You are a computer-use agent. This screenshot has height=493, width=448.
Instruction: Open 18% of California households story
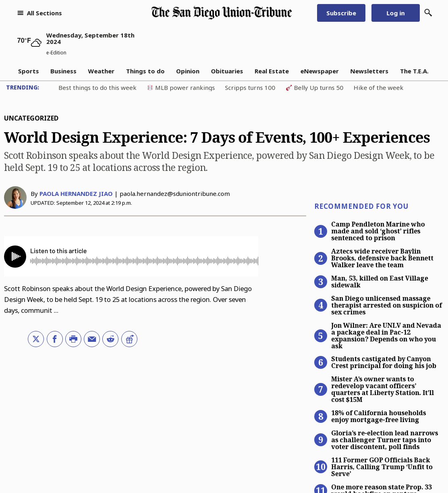click(x=378, y=416)
